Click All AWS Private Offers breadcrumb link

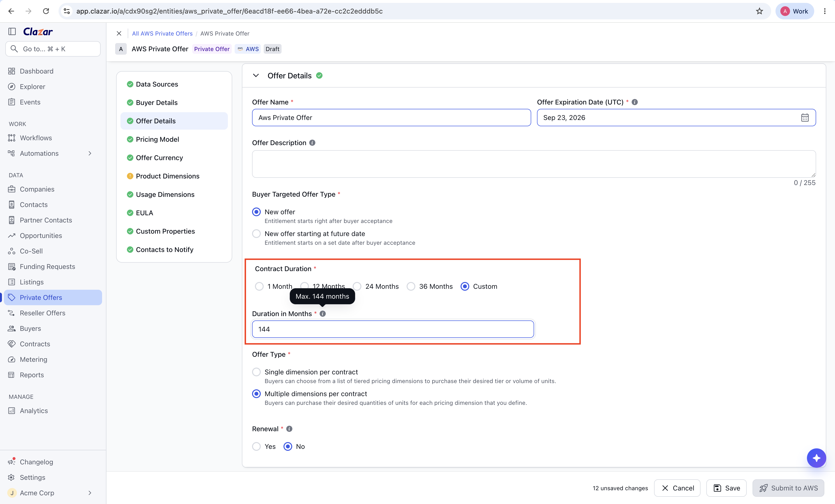tap(162, 33)
